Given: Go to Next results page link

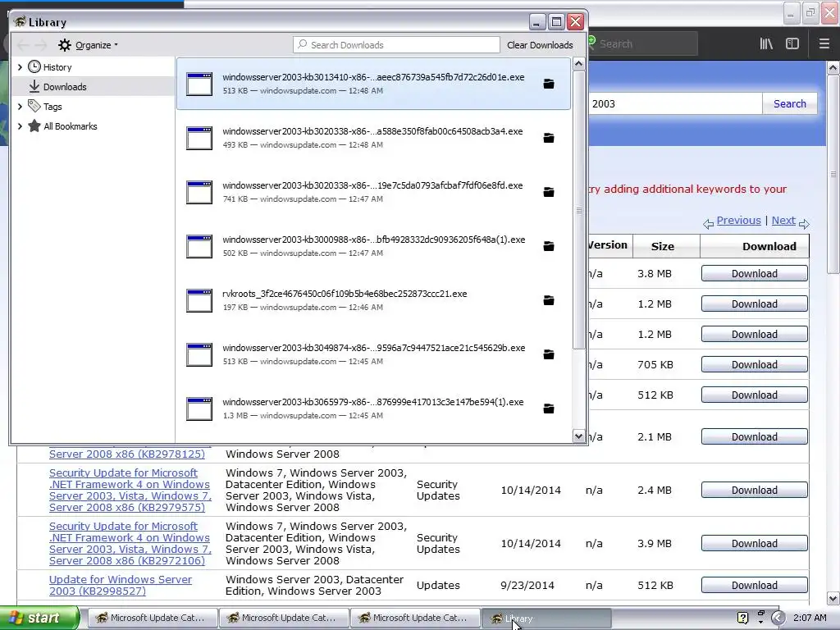Looking at the screenshot, I should click(x=783, y=220).
